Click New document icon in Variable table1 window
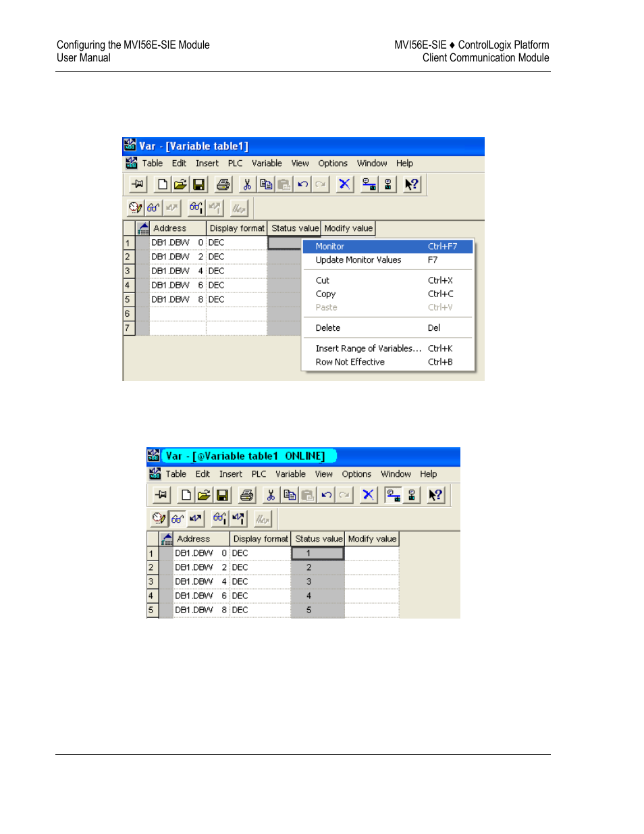Screen dimensions: 644x834 tap(162, 184)
